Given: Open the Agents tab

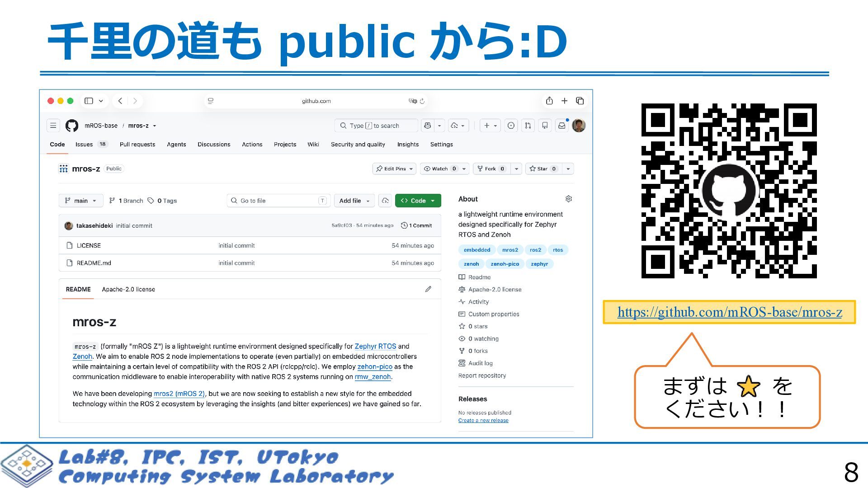Looking at the screenshot, I should tap(176, 144).
